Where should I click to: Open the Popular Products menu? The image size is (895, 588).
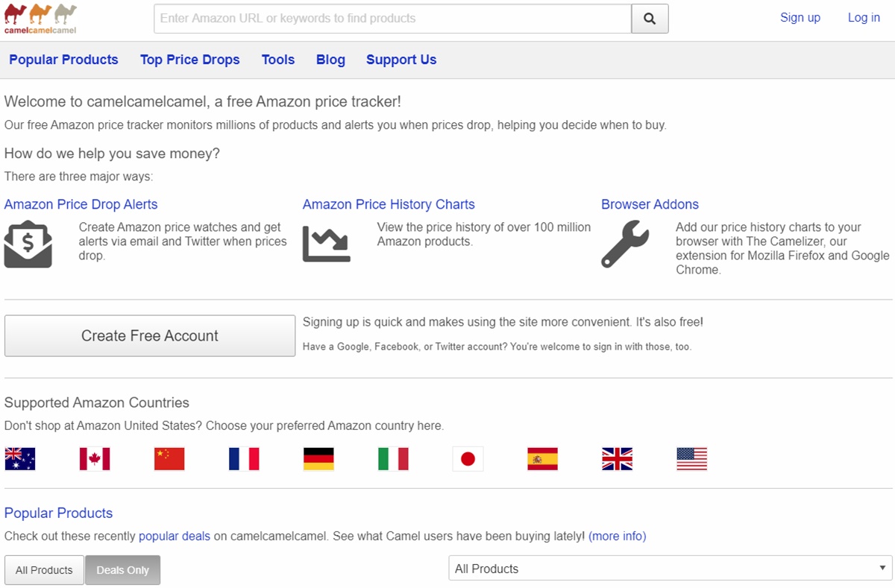coord(63,60)
